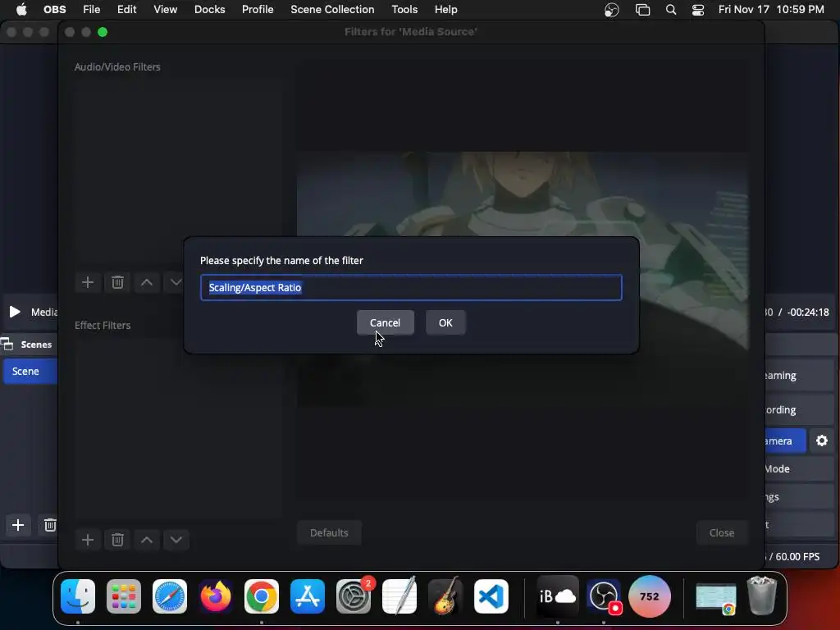Click the Defaults button in Filters window
Image resolution: width=840 pixels, height=630 pixels.
(329, 532)
